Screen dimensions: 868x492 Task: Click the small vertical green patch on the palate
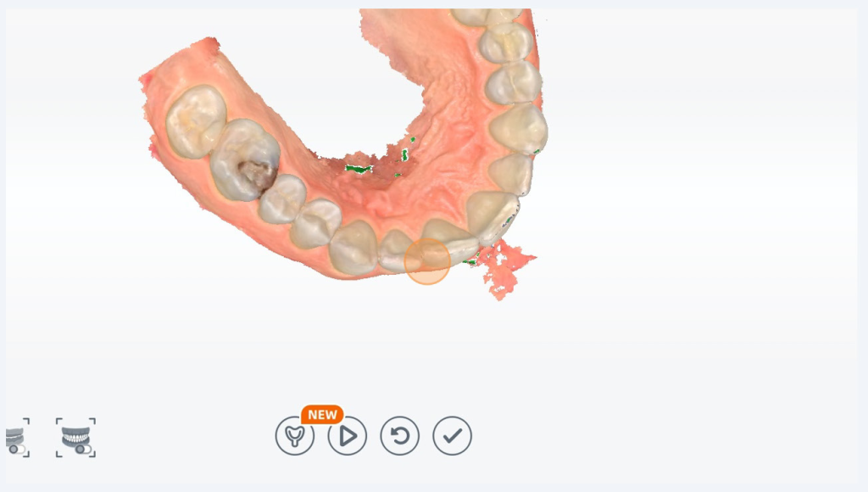tap(404, 154)
